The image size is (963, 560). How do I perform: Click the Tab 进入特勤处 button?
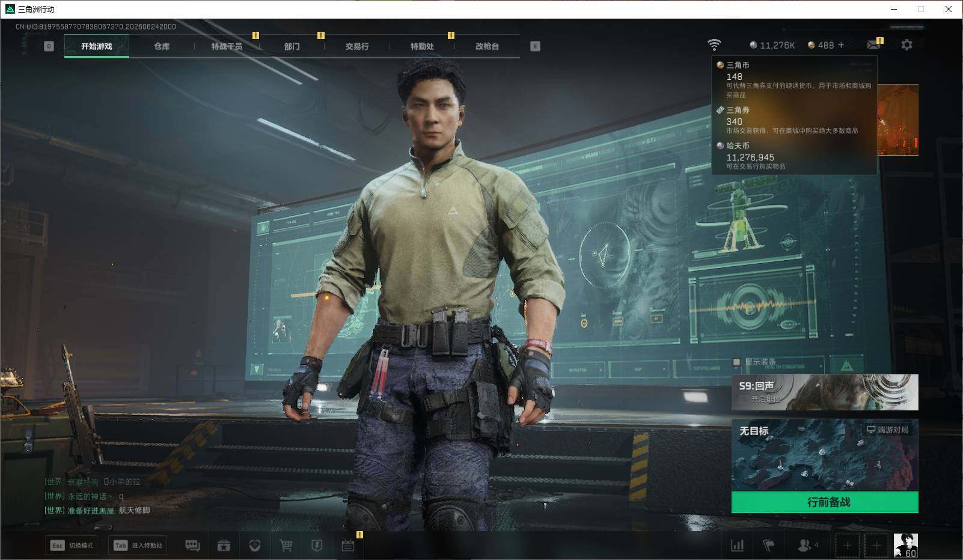click(138, 546)
